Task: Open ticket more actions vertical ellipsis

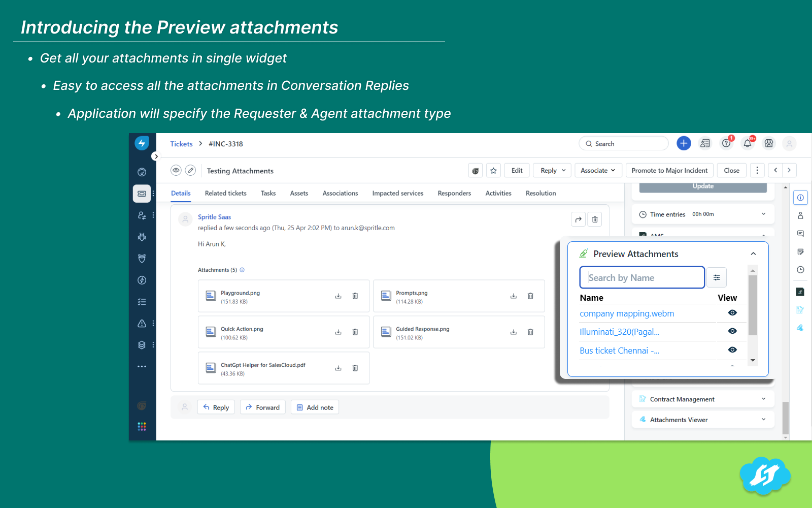Action: (x=757, y=170)
